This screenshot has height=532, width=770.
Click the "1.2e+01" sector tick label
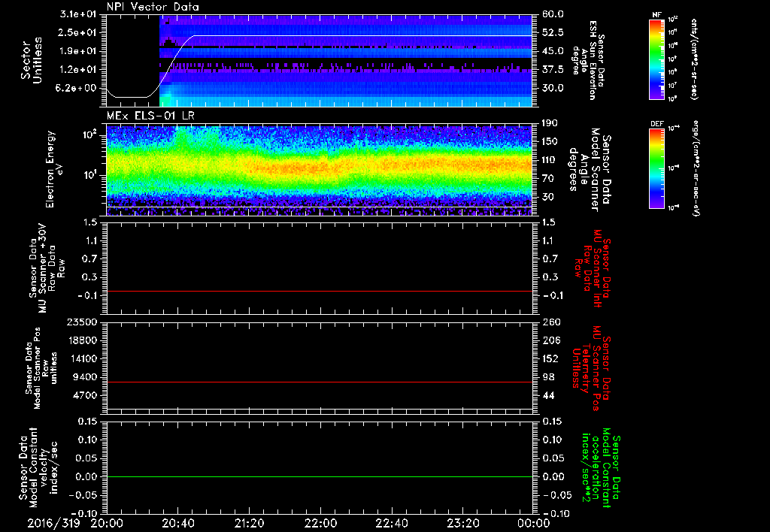coord(79,70)
